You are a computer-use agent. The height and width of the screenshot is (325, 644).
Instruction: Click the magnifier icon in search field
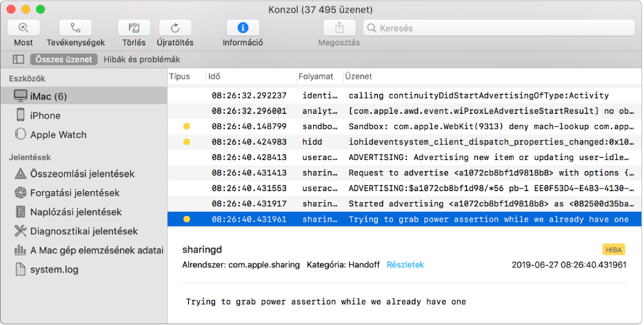pyautogui.click(x=372, y=28)
